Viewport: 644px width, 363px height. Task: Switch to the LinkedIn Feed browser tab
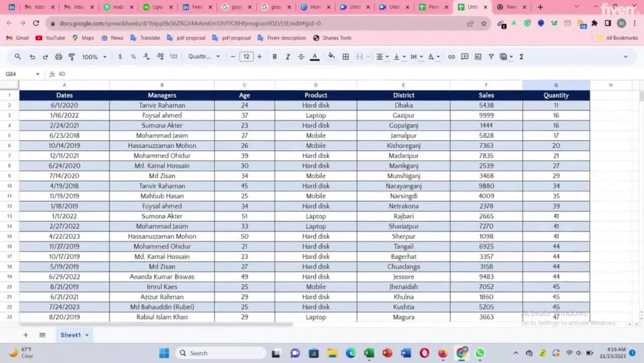[x=196, y=7]
